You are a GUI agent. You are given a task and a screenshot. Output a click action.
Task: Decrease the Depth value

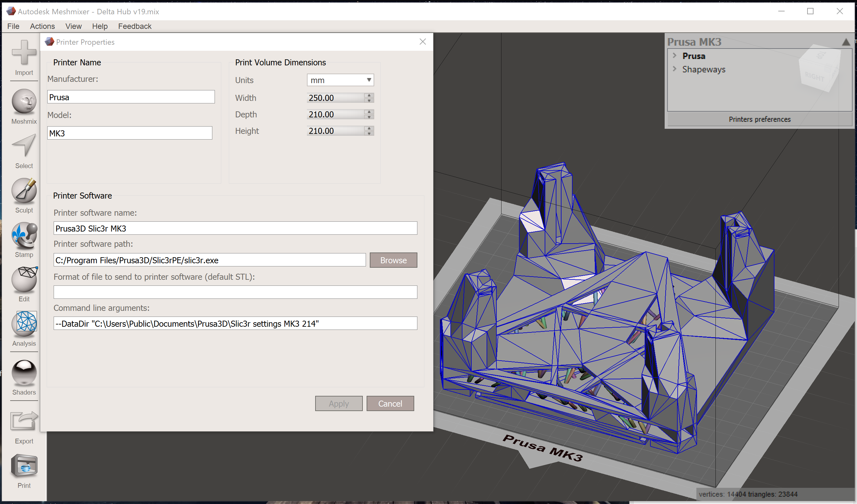[369, 117]
